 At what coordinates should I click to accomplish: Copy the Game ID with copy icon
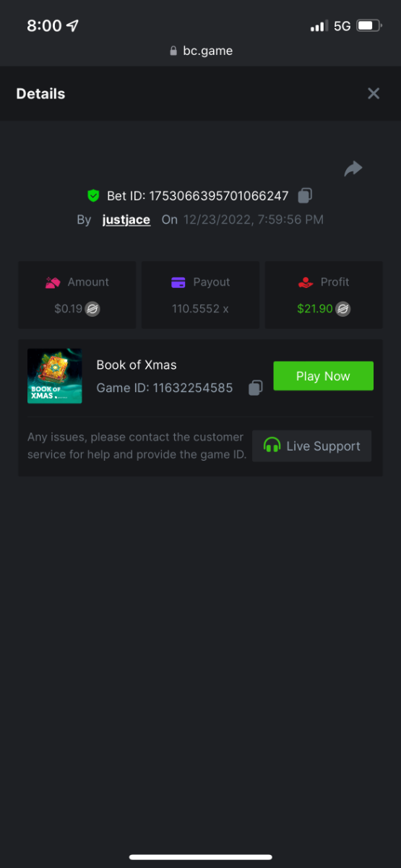click(x=255, y=388)
